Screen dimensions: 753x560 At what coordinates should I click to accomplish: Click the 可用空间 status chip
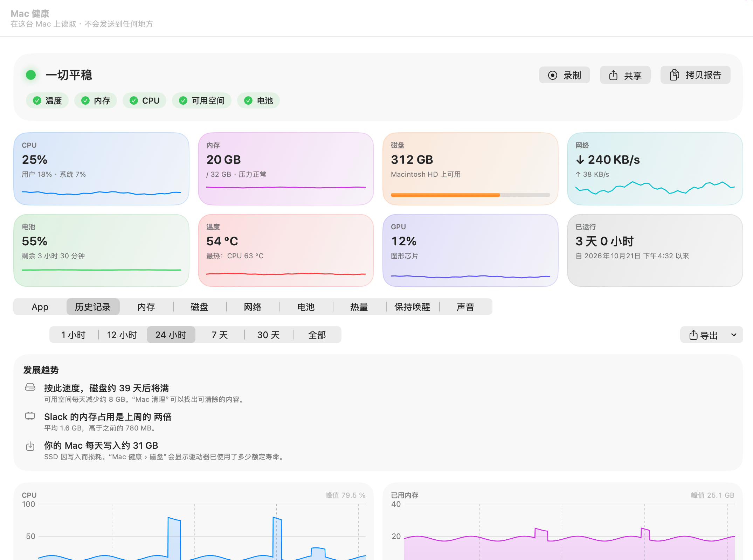coord(202,101)
